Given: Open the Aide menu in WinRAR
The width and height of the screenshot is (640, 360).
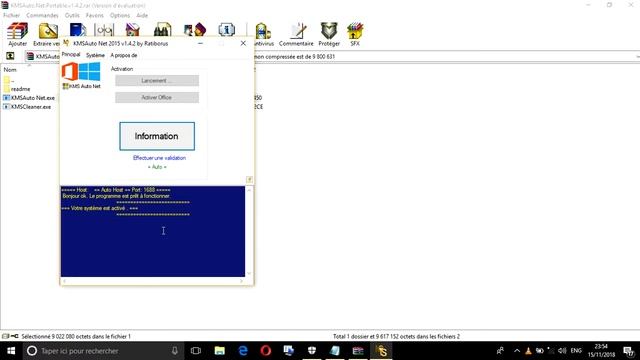Looking at the screenshot, I should [x=142, y=15].
